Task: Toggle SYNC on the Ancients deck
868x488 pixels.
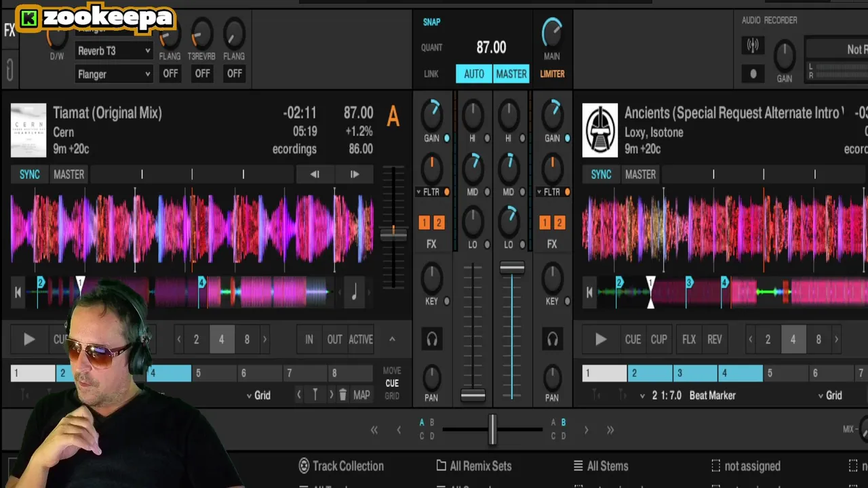Action: (x=601, y=174)
